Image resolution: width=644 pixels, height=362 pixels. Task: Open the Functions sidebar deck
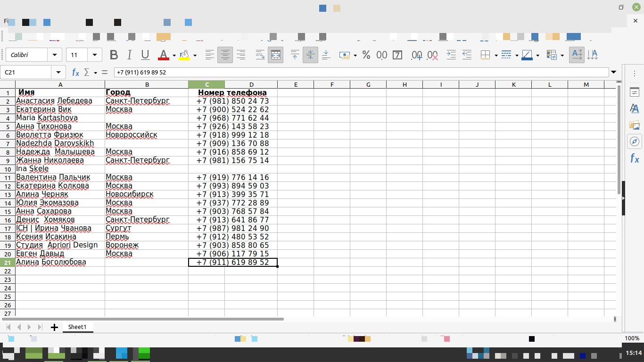[x=635, y=159]
